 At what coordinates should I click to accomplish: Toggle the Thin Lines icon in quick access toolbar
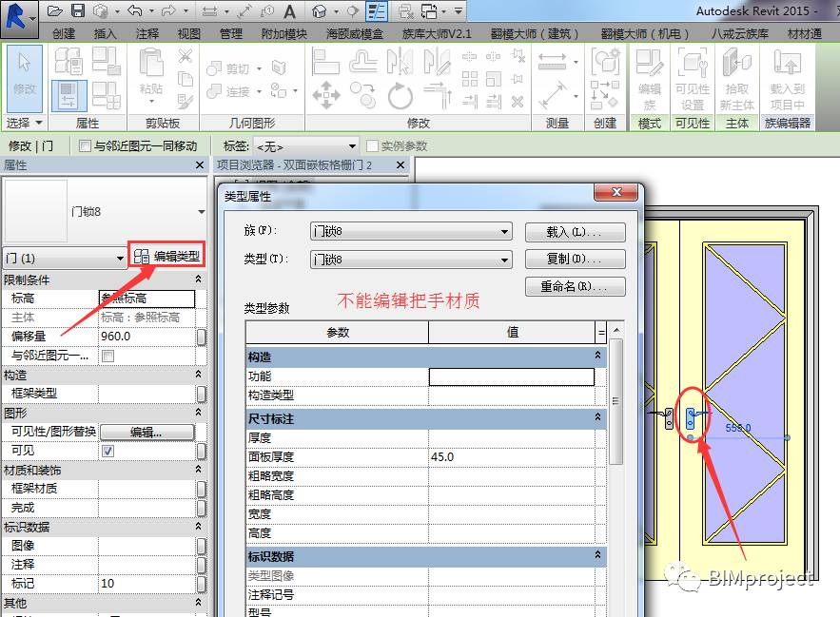coord(377,11)
